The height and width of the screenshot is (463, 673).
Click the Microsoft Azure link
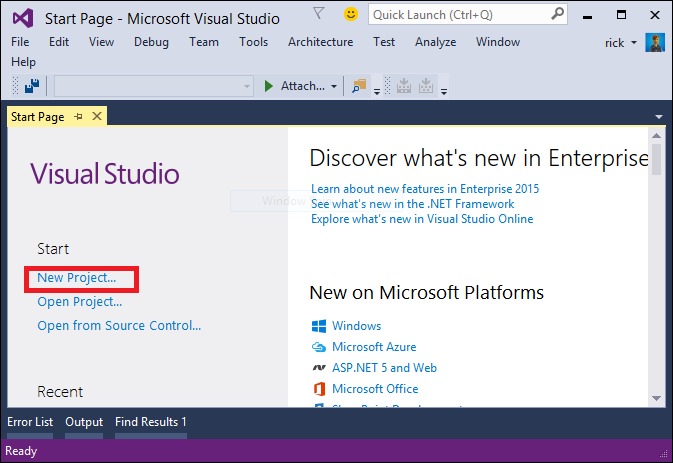click(374, 347)
